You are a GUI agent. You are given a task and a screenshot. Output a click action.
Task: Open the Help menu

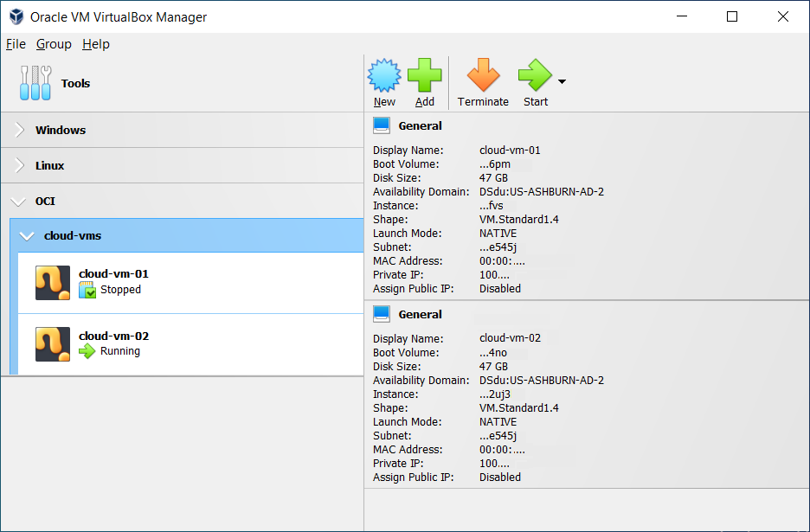tap(95, 44)
